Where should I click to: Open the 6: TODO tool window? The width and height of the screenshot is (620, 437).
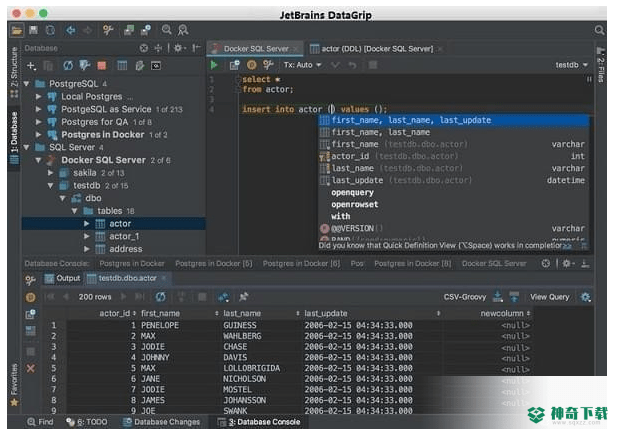tap(87, 422)
